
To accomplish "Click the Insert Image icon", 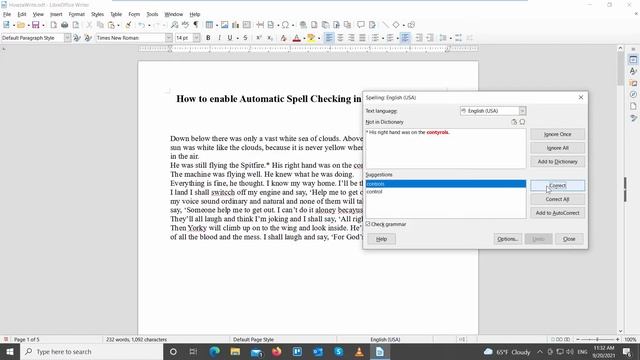I will [224, 25].
